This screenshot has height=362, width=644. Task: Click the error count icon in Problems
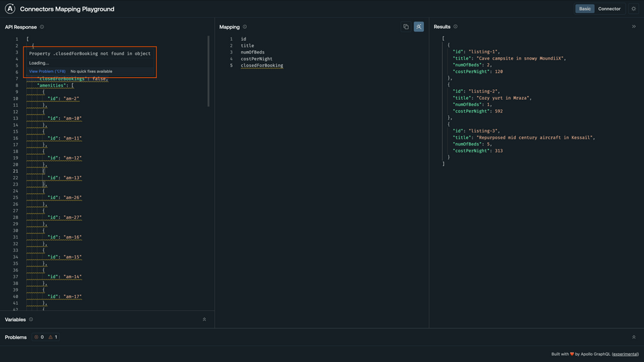[36, 337]
